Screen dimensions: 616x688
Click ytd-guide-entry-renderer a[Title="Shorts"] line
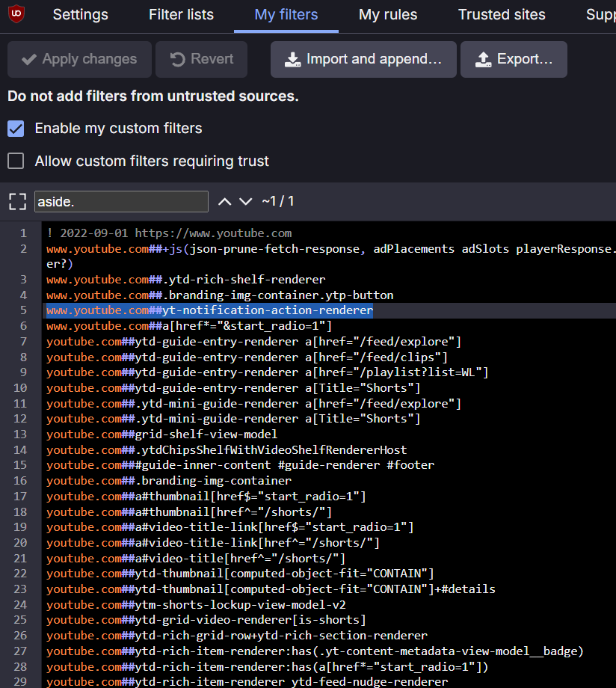click(233, 388)
